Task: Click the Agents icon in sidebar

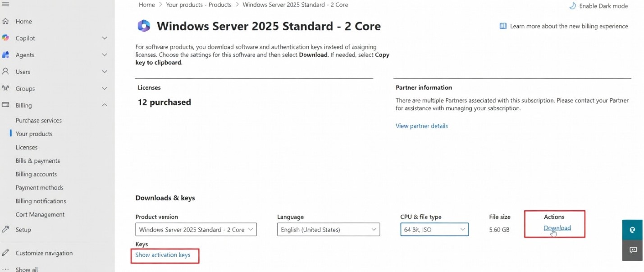Action: tap(5, 55)
